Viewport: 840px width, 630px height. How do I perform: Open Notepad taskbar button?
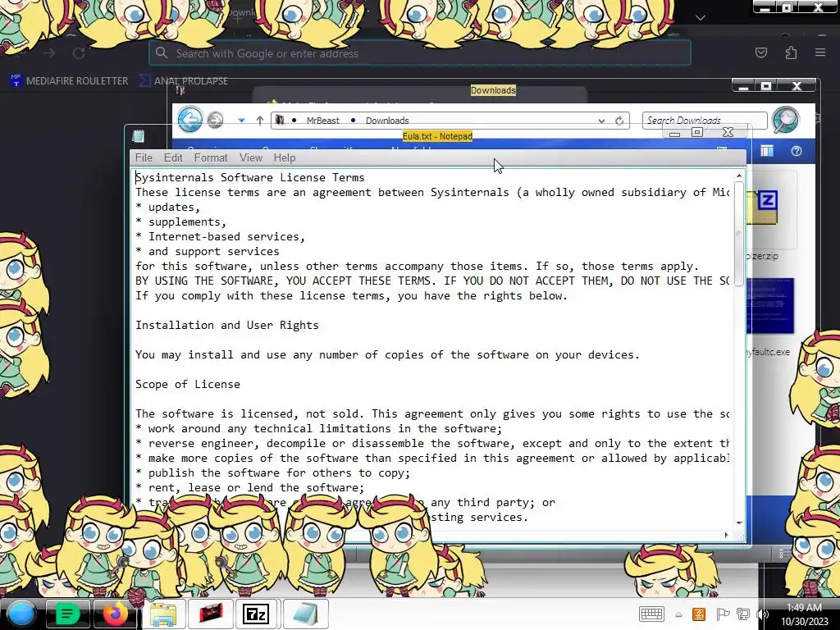pos(305,614)
